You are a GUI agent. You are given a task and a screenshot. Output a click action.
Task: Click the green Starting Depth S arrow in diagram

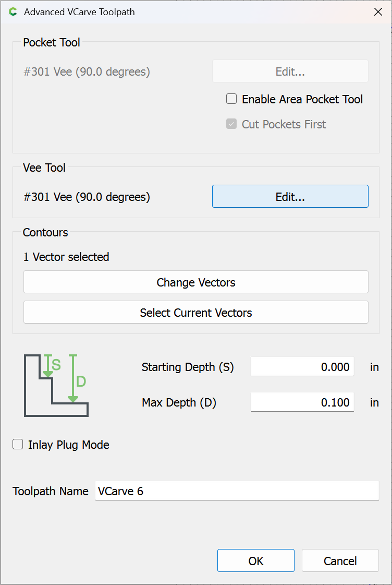point(48,366)
